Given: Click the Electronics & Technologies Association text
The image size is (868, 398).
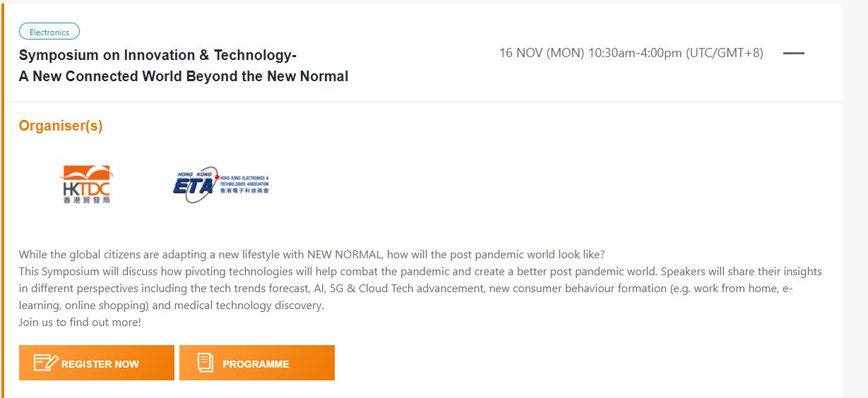Looking at the screenshot, I should pyautogui.click(x=244, y=181).
